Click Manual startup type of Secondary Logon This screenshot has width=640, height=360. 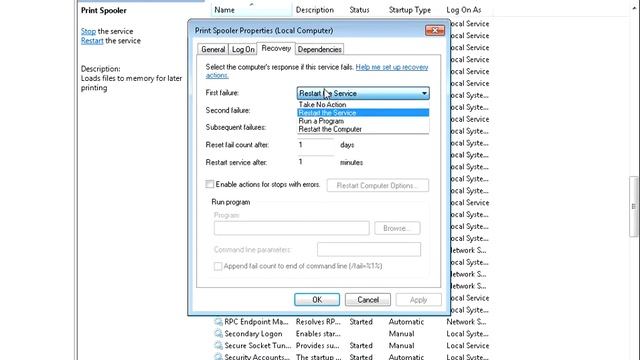[401, 333]
